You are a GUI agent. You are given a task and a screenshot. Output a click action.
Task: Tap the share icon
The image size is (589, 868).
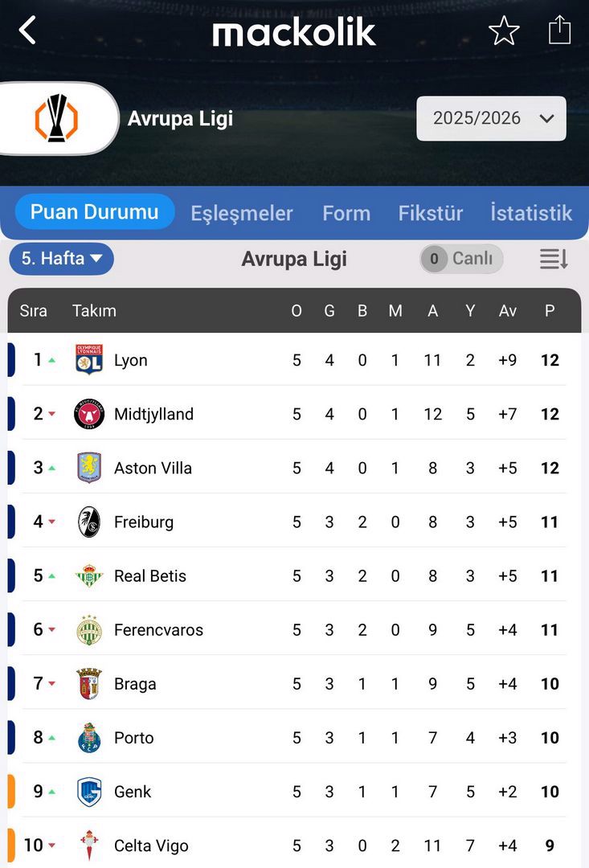pyautogui.click(x=559, y=31)
